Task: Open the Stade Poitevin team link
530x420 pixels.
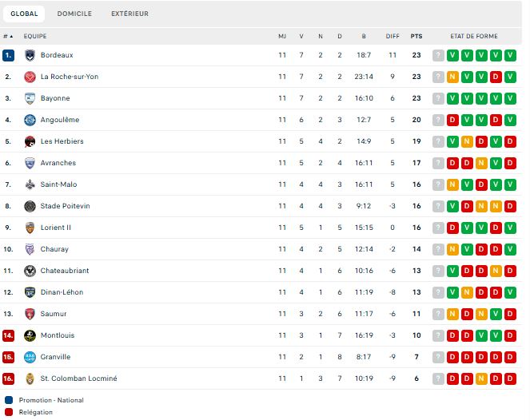Action: (66, 206)
